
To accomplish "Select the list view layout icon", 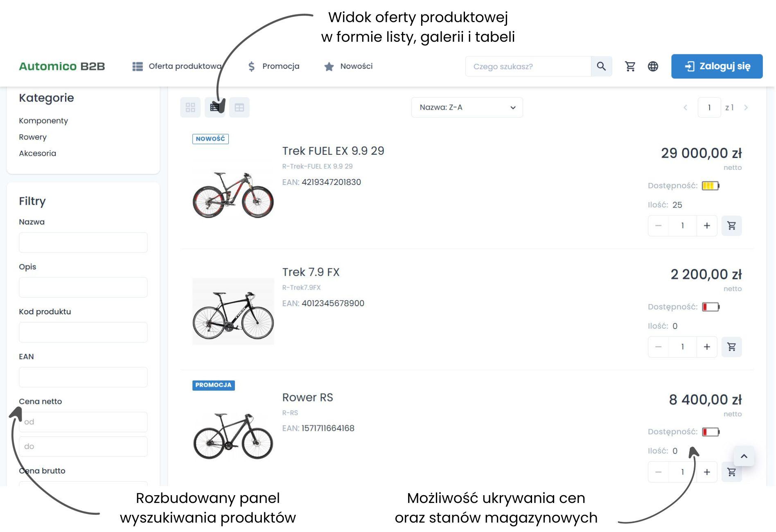I will (214, 108).
